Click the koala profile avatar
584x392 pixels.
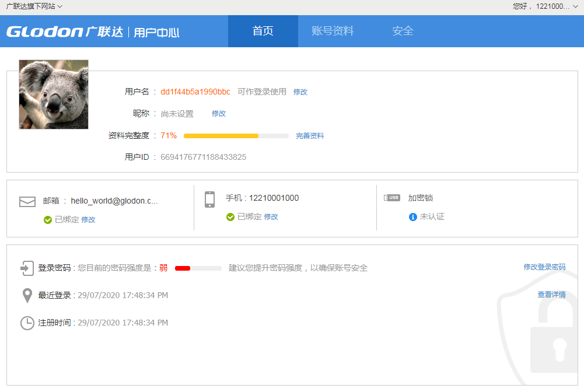click(54, 94)
